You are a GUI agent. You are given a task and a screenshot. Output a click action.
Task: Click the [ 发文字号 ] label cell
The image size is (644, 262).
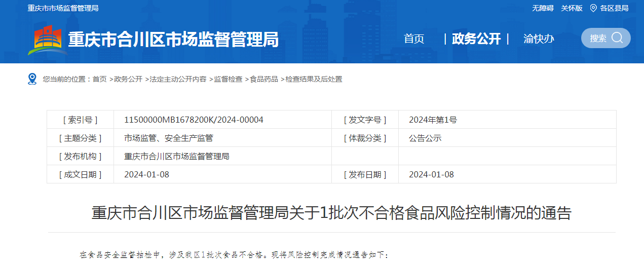pyautogui.click(x=365, y=120)
